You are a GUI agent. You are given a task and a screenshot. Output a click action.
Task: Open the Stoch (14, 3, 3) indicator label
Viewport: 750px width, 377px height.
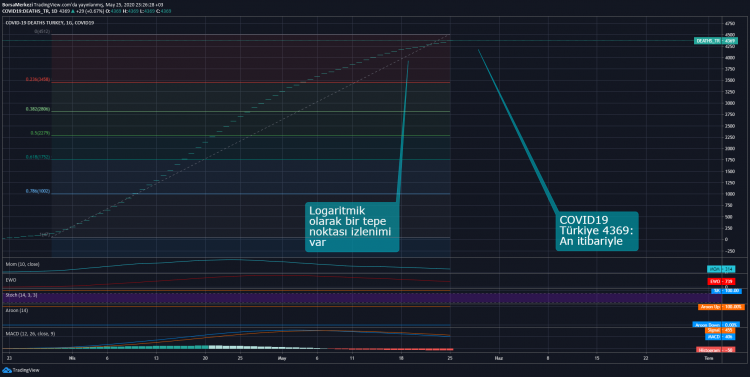click(22, 295)
